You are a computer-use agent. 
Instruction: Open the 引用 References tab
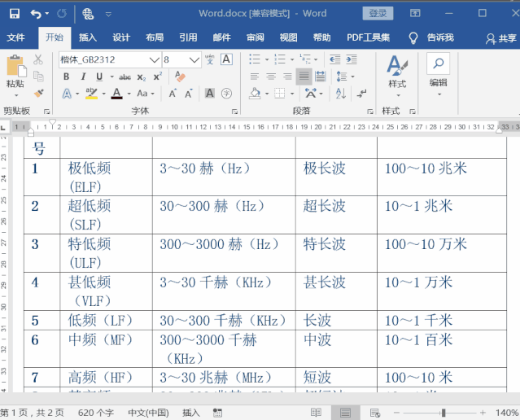[x=188, y=37]
